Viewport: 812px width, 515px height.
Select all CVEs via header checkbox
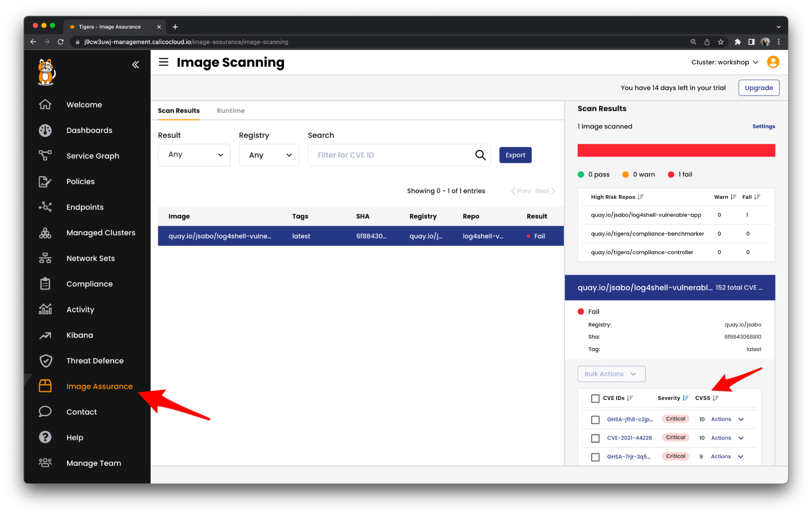pyautogui.click(x=595, y=398)
